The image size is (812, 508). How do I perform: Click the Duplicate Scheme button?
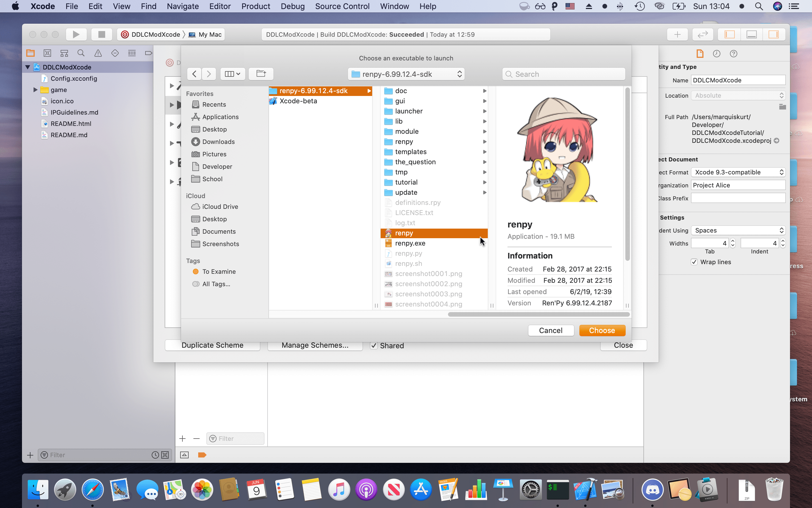pos(212,345)
